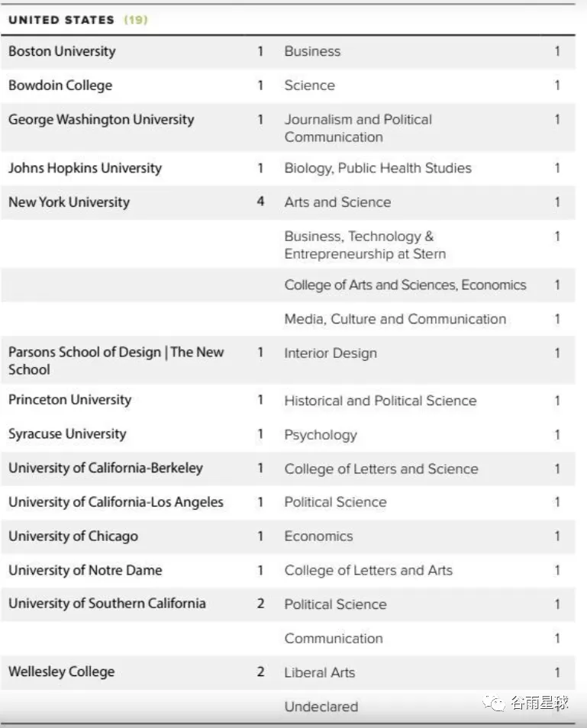Image resolution: width=587 pixels, height=728 pixels.
Task: Click Wellesley College Liberal Arts major
Action: [x=320, y=673]
